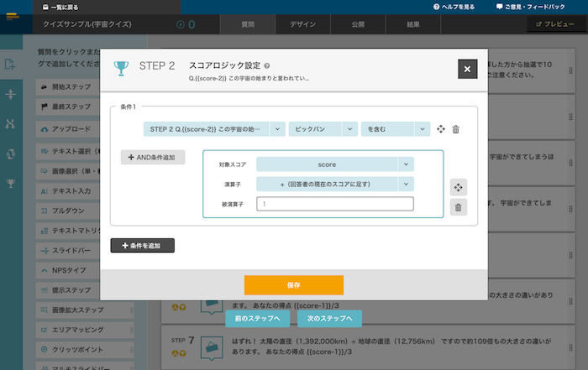Click the add-page icon in left sidebar
This screenshot has width=588, height=370.
pyautogui.click(x=11, y=65)
